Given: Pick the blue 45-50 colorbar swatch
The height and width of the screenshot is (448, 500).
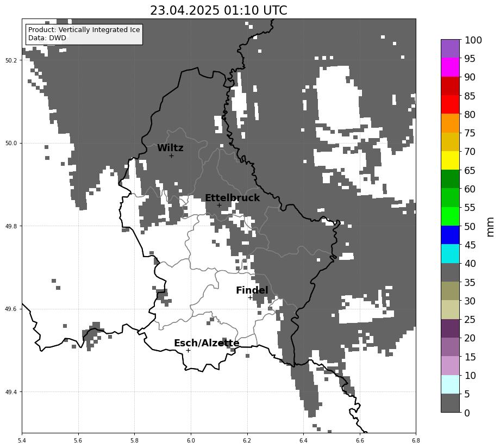Looking at the screenshot, I should coord(450,235).
